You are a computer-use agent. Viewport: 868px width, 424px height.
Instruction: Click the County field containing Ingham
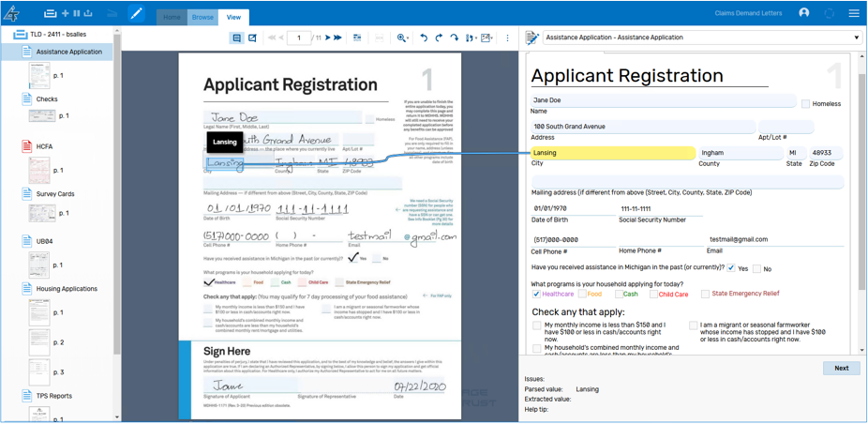pyautogui.click(x=739, y=153)
